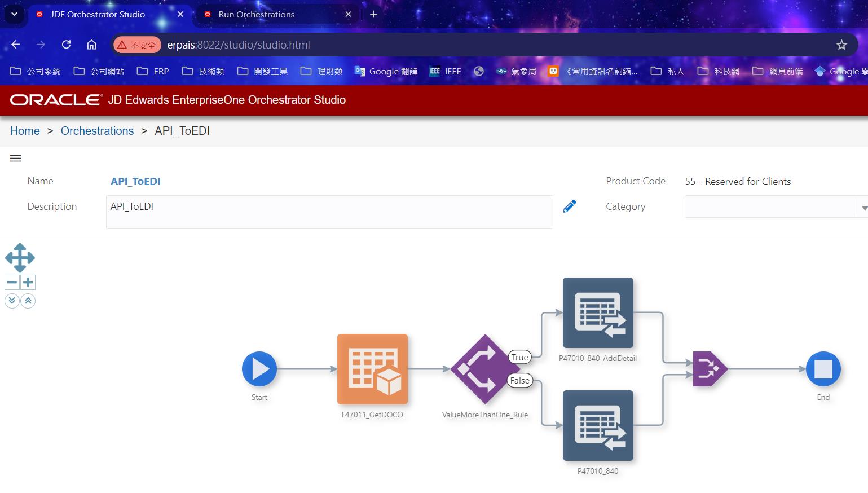Screen dimensions: 868x493
Task: Open a new browser tab
Action: click(x=373, y=14)
